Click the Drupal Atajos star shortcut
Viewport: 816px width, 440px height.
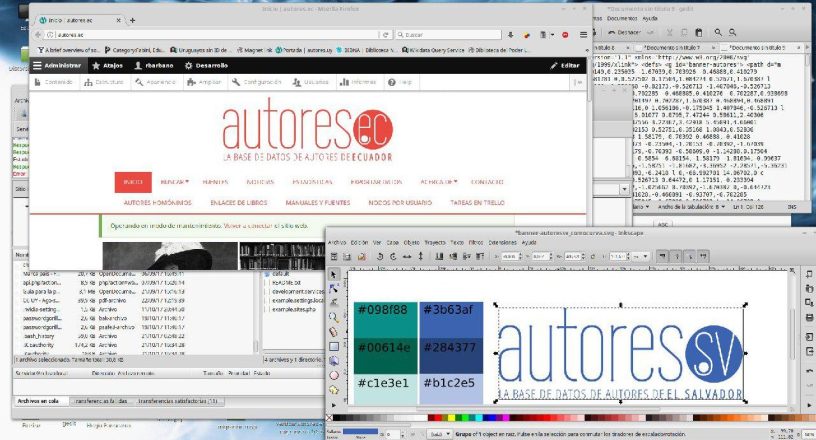pyautogui.click(x=105, y=65)
